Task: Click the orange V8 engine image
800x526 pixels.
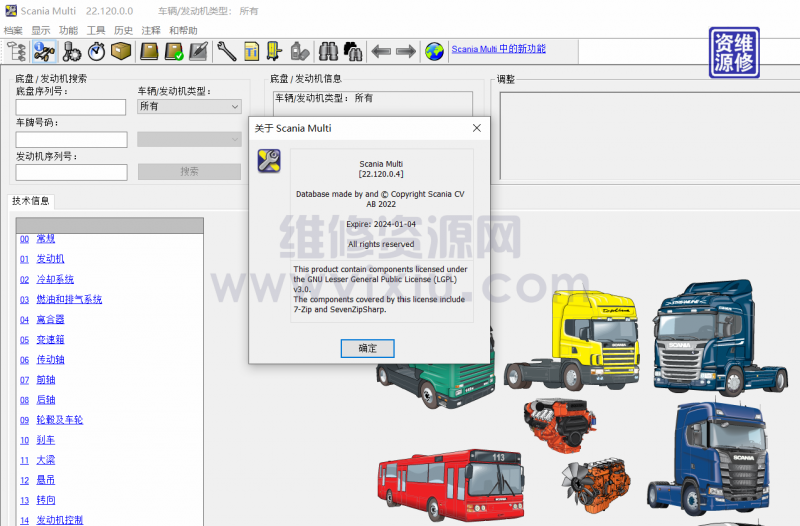Action: tap(560, 425)
